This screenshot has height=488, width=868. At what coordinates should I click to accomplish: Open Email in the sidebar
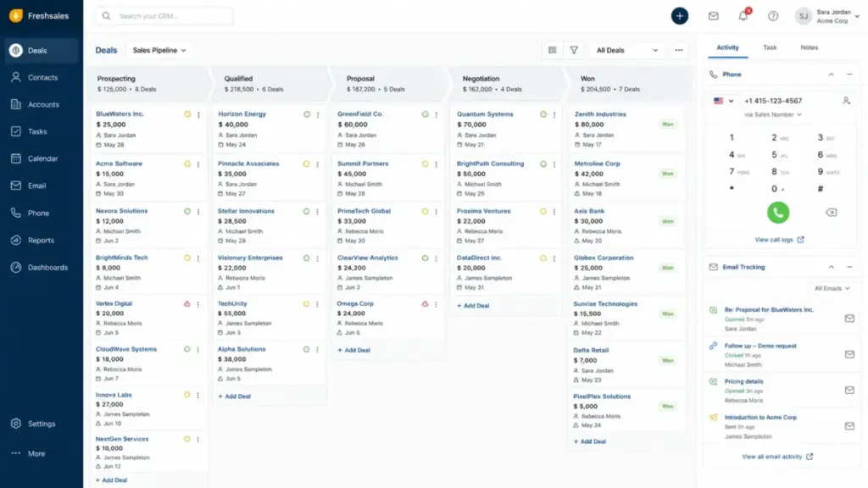click(42, 186)
